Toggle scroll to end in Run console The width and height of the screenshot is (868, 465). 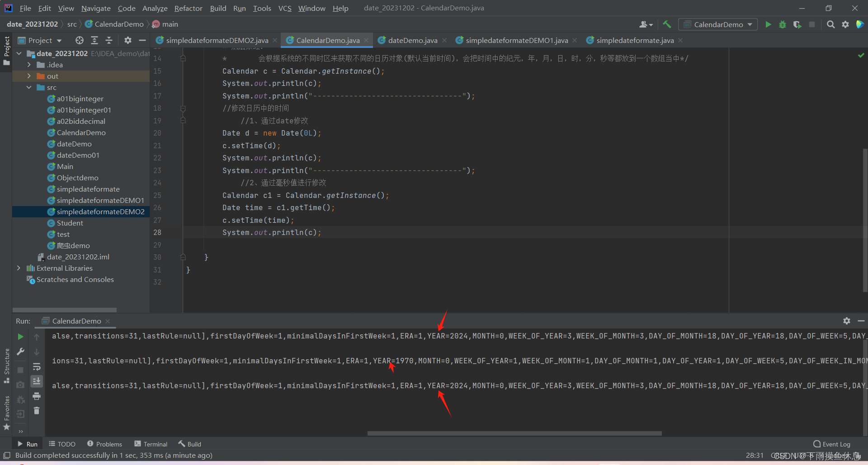click(37, 381)
